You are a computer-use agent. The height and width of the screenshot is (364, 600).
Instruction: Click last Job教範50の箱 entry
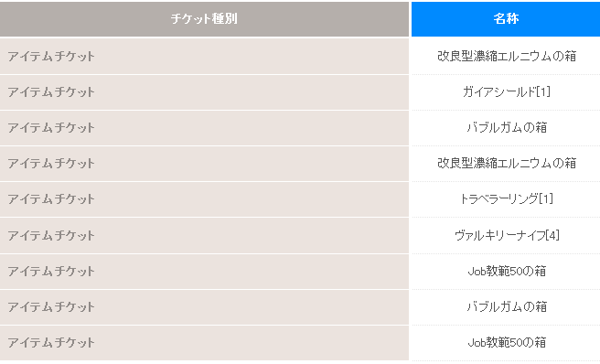507,342
